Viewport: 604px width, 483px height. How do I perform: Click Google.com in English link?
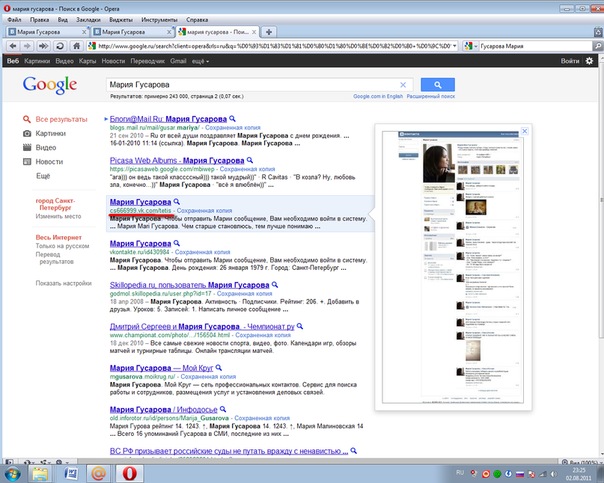(x=378, y=96)
